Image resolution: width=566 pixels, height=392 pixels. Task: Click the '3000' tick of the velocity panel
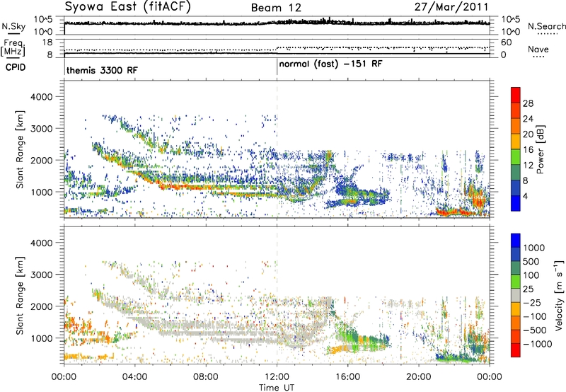[42, 275]
